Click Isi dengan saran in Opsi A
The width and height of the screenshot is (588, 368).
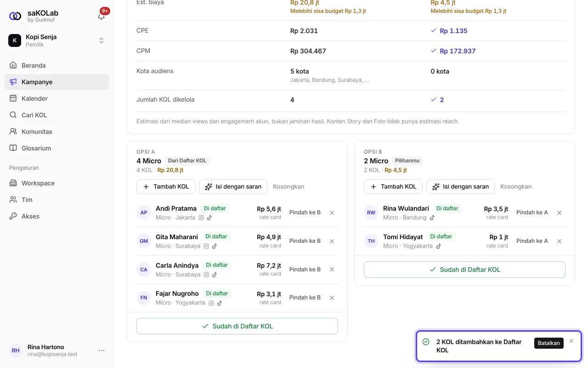pyautogui.click(x=233, y=187)
